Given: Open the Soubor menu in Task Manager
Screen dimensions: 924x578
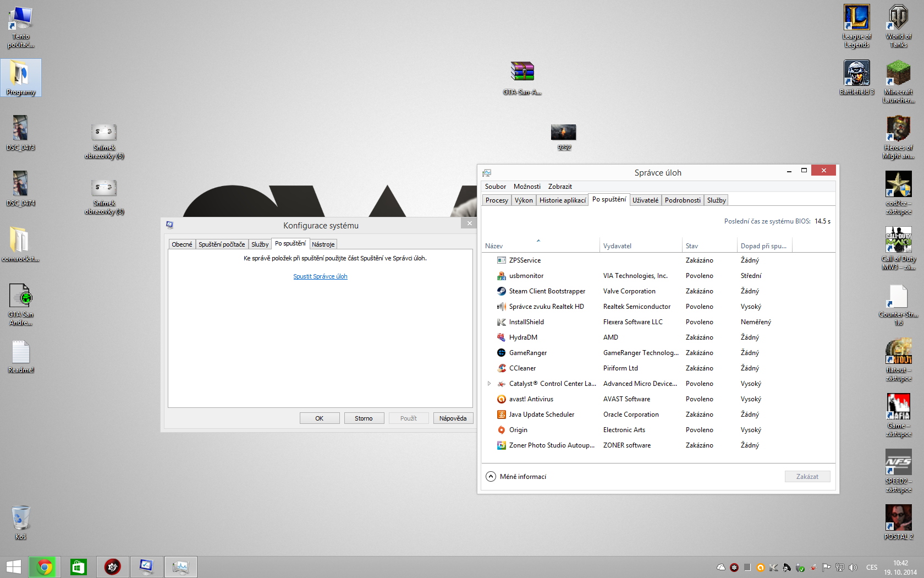Looking at the screenshot, I should coord(495,187).
